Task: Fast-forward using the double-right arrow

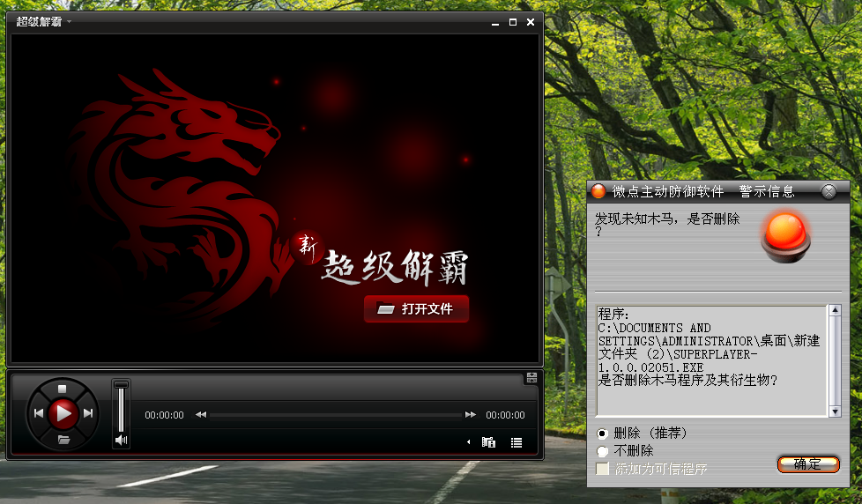Action: (x=471, y=414)
